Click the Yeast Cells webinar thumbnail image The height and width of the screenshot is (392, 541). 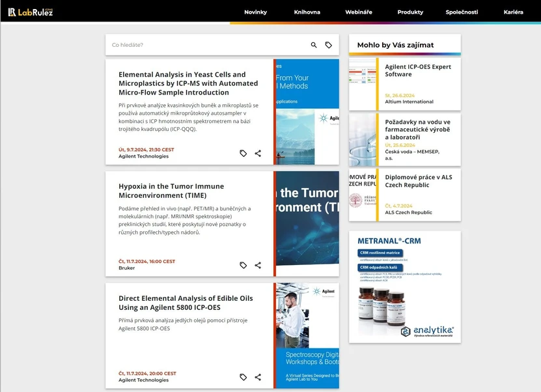(307, 112)
